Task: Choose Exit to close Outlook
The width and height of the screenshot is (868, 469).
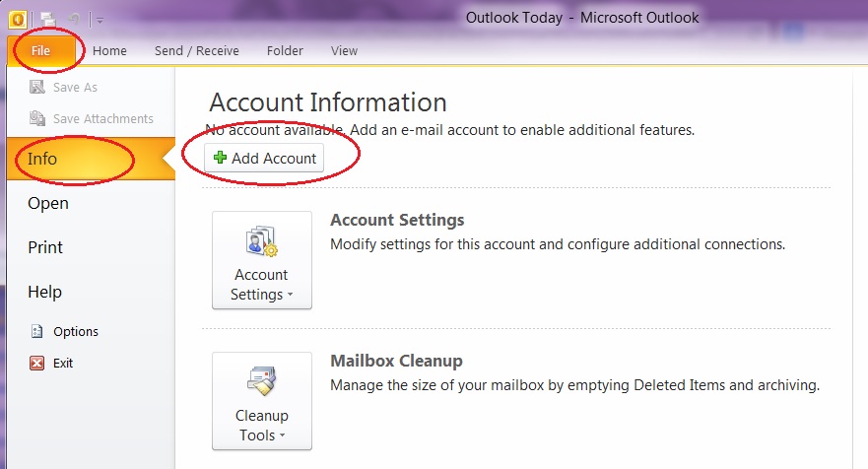Action: [x=62, y=364]
